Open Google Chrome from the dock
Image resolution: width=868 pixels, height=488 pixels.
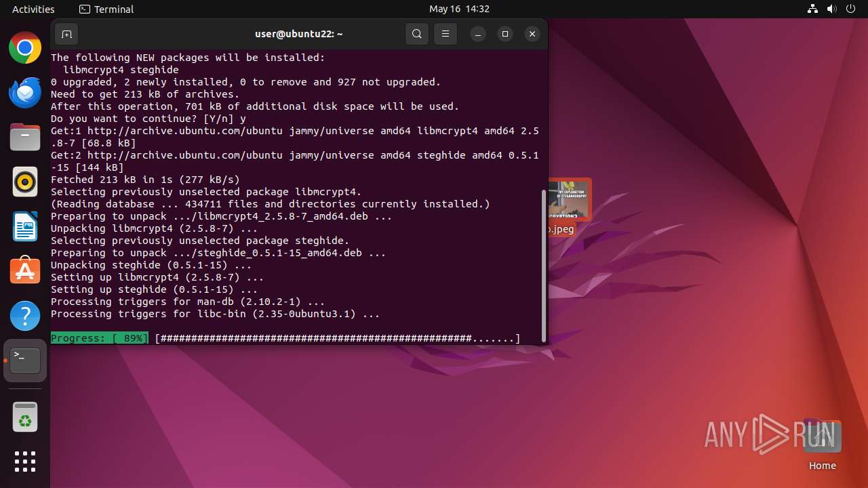pyautogui.click(x=25, y=48)
